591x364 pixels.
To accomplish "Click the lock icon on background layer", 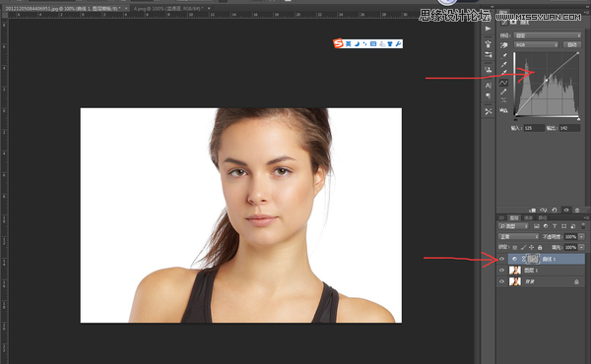I will 576,281.
